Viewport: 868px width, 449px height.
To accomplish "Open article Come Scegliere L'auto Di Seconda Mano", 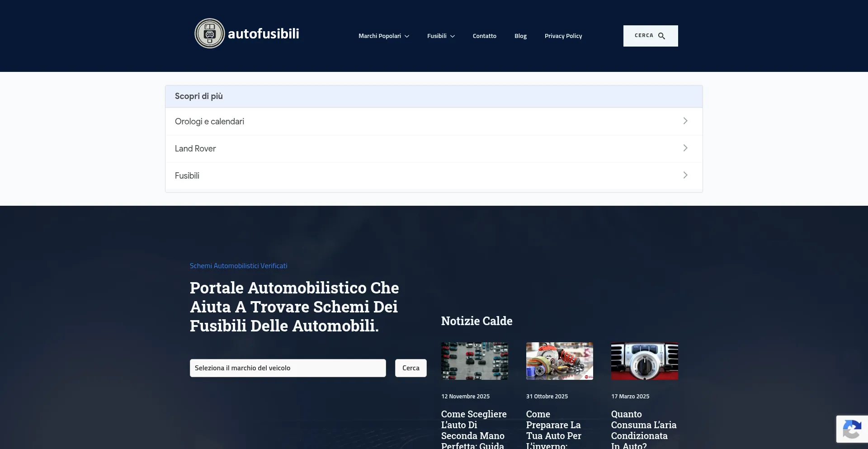I will pos(474,429).
